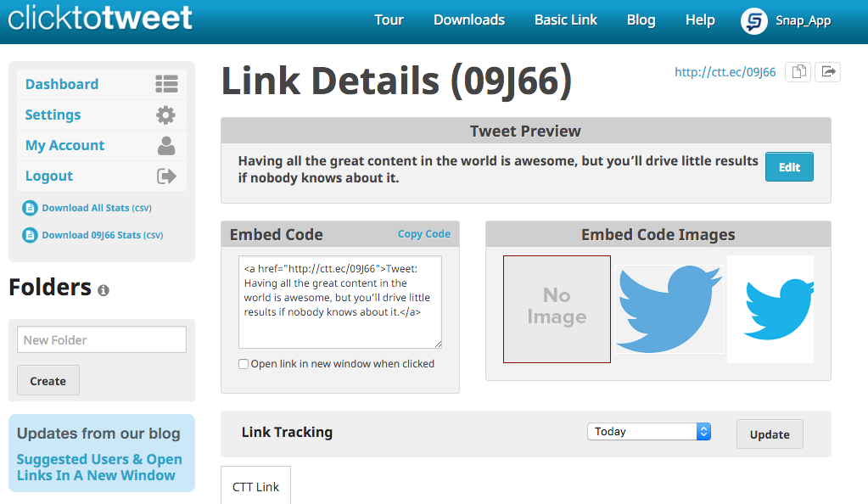This screenshot has height=504, width=868.
Task: Click the Download All Stats document icon
Action: tap(30, 208)
